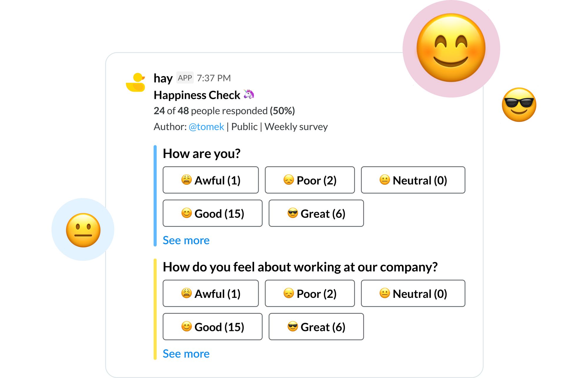Choose Neutral (0) under How are you
The image size is (588, 378).
tap(413, 180)
